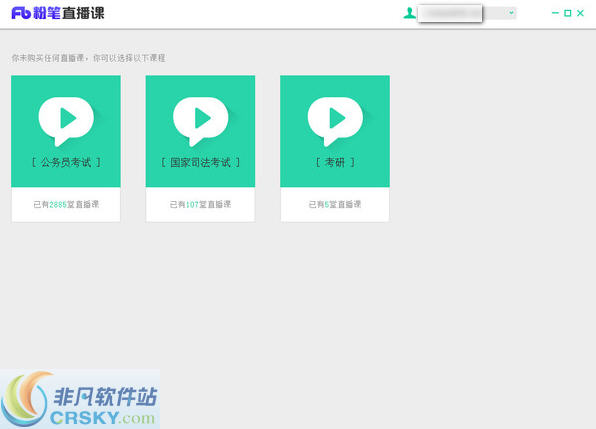Select the [ 国家司法考试 ] course label
Screen dimensions: 596x429
pos(201,163)
